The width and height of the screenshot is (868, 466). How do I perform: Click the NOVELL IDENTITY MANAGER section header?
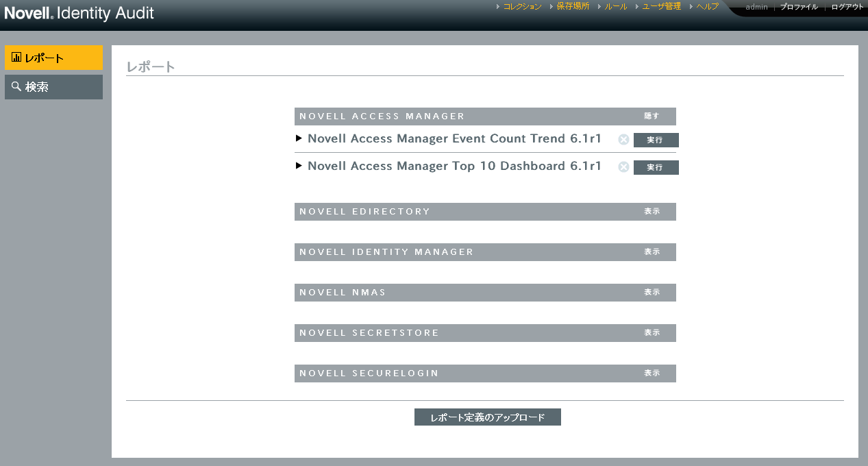point(485,252)
